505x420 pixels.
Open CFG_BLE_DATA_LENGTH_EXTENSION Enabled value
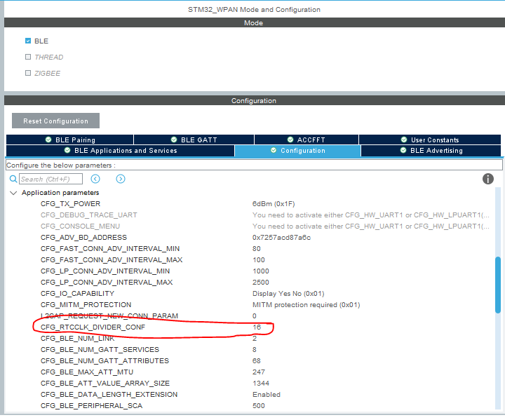point(267,394)
